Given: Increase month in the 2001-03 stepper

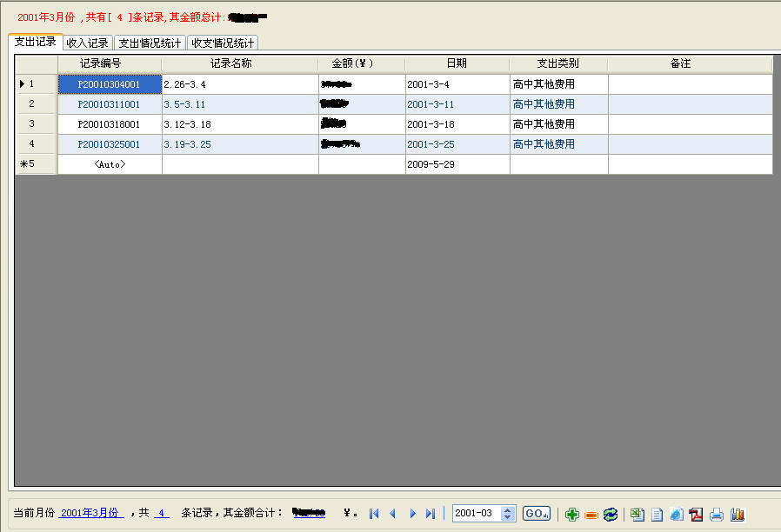Looking at the screenshot, I should click(508, 510).
